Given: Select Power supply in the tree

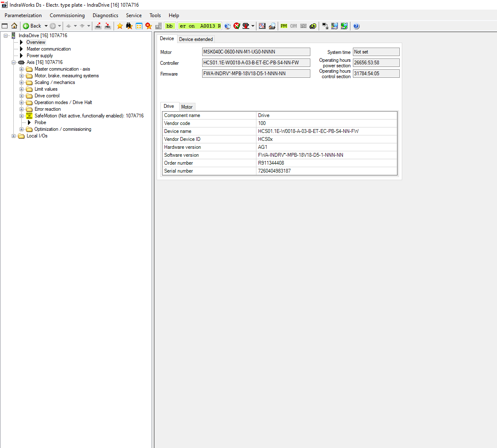Looking at the screenshot, I should pyautogui.click(x=40, y=56).
